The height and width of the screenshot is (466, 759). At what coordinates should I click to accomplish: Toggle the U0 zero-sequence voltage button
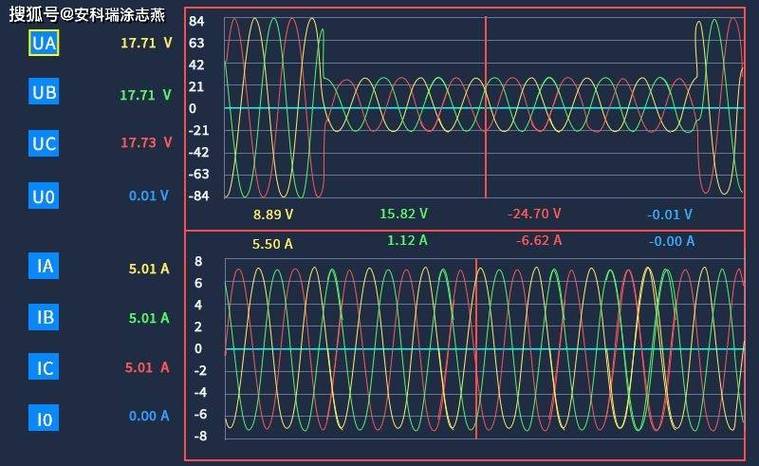44,195
